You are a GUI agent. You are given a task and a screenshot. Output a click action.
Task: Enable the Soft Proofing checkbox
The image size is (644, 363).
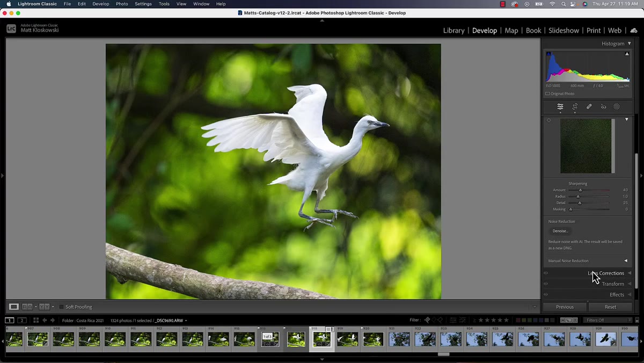click(x=61, y=307)
